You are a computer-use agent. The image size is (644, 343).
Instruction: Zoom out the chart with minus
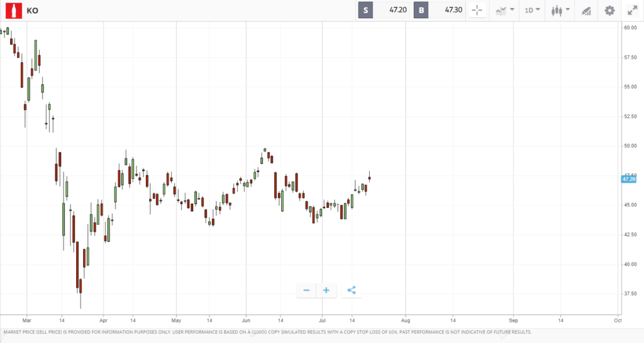point(306,290)
